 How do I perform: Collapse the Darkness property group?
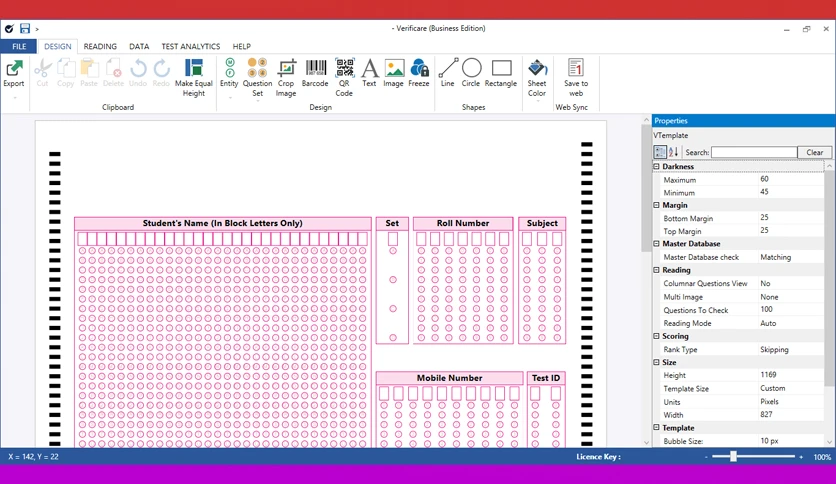click(x=656, y=166)
